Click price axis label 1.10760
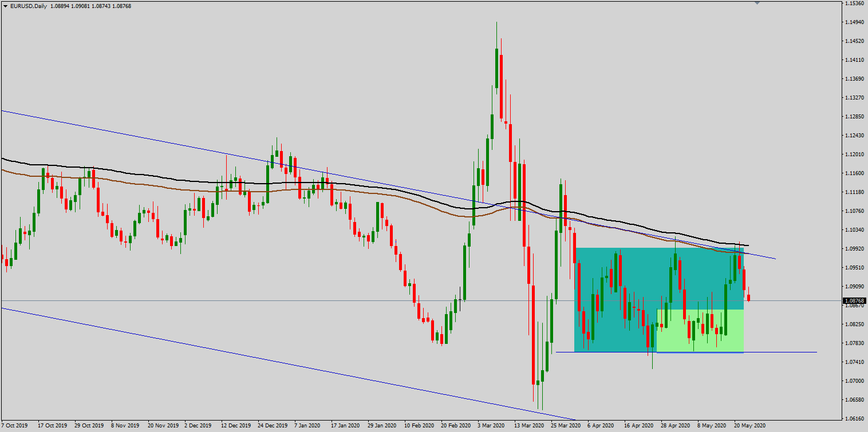Image resolution: width=868 pixels, height=432 pixels. [x=854, y=211]
